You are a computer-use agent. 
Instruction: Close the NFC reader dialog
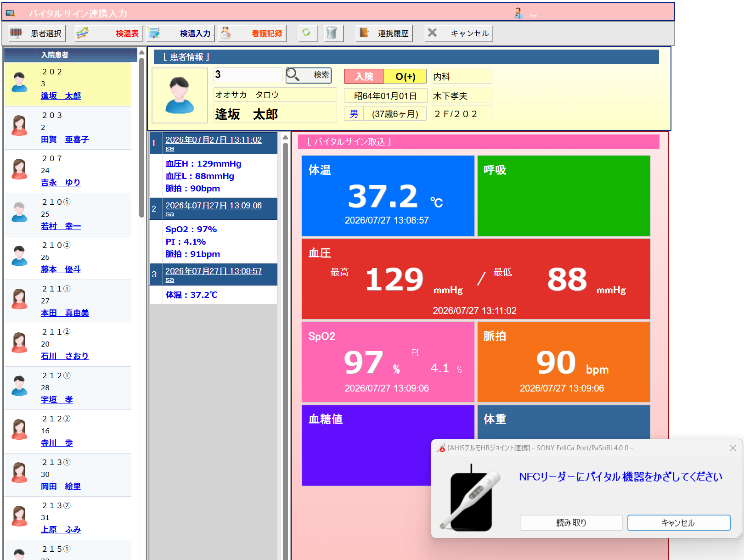click(733, 448)
